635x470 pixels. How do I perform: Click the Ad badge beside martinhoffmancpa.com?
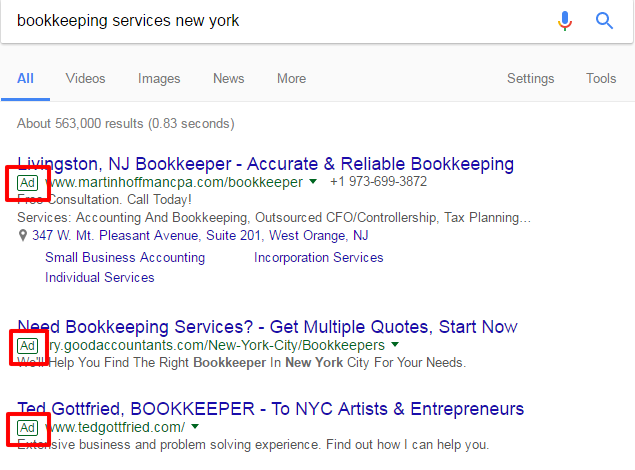[x=28, y=183]
